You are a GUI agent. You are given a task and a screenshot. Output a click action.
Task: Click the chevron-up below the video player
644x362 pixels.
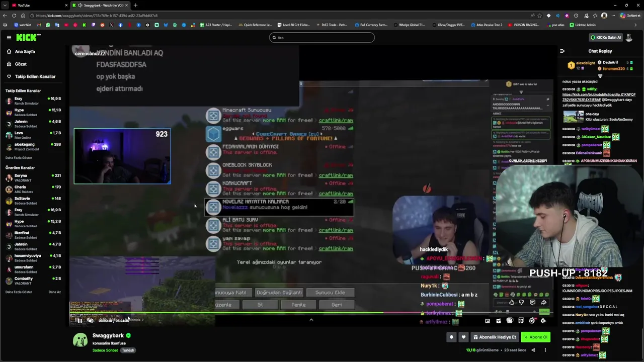coord(311,320)
